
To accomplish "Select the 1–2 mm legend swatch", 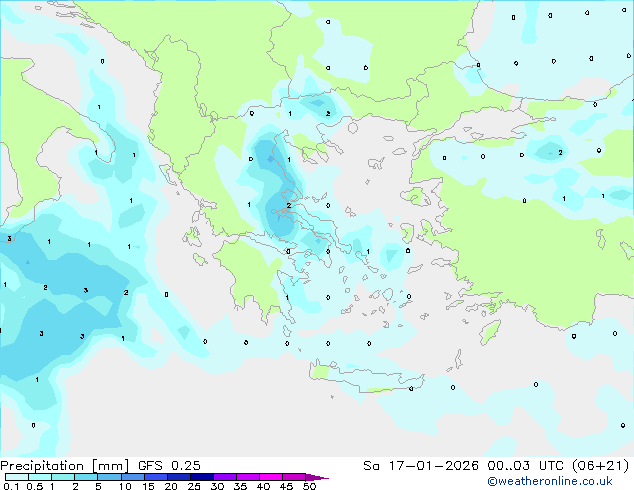I will click(63, 477).
